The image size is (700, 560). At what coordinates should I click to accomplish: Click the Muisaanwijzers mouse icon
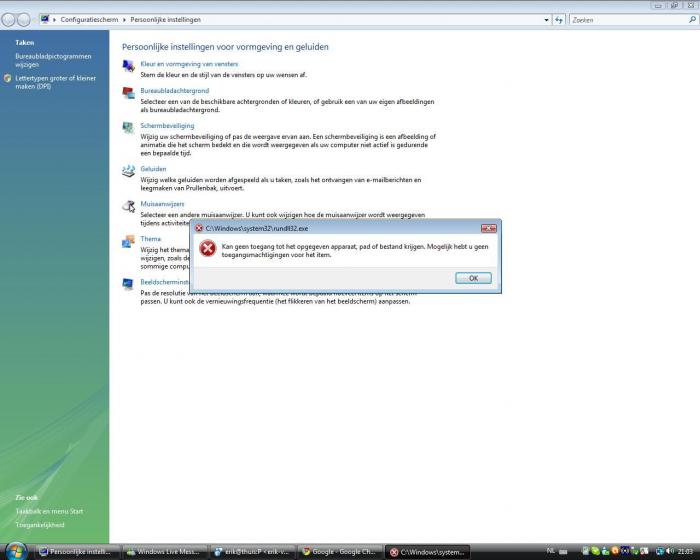pos(129,206)
